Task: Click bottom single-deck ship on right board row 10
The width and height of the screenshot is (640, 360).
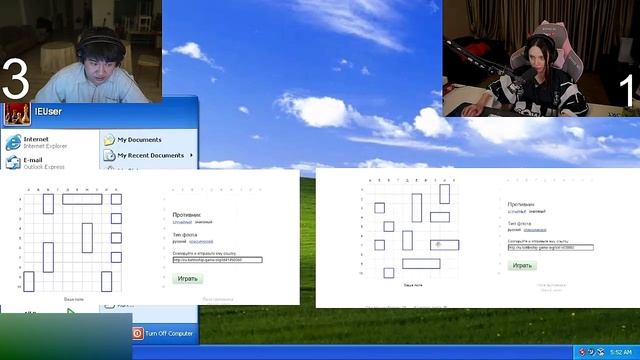Action: click(x=389, y=273)
